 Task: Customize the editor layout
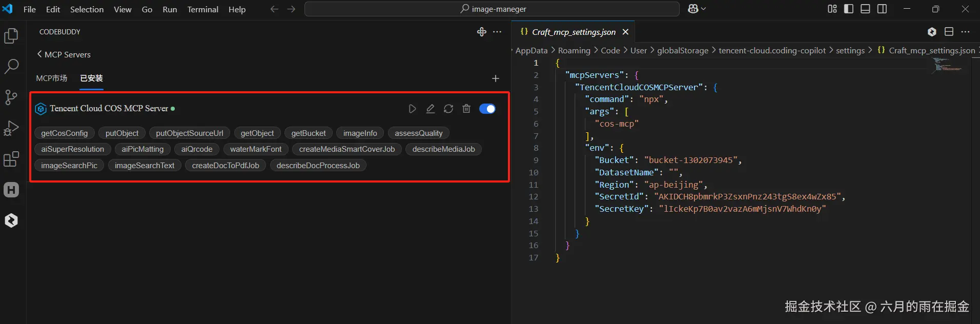click(x=832, y=9)
